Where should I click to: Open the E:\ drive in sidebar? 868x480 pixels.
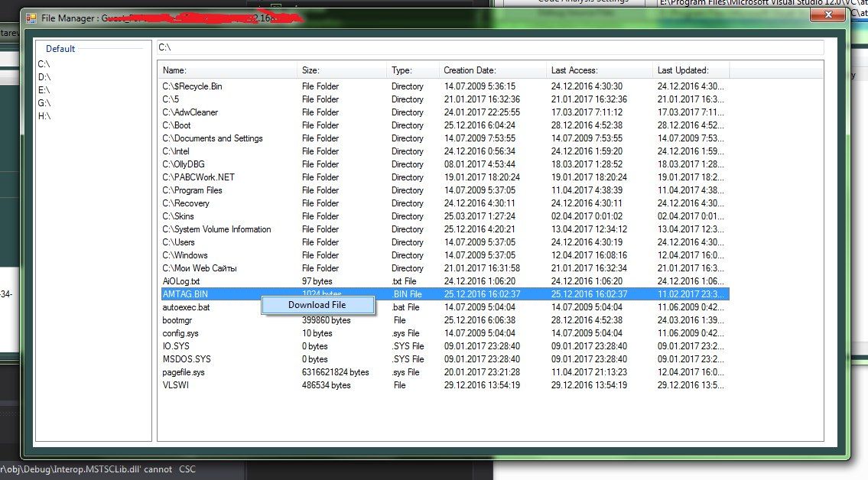(44, 90)
